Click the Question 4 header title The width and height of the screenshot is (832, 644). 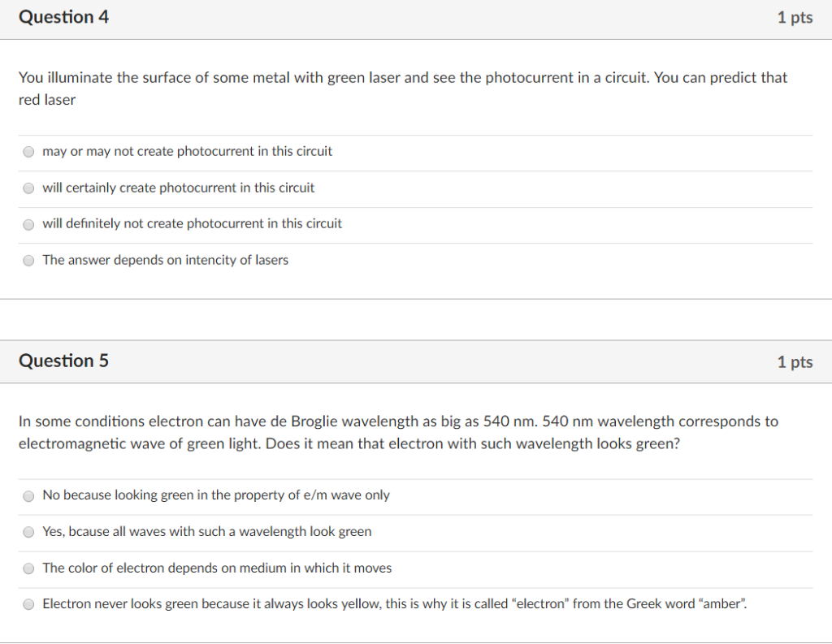[63, 17]
